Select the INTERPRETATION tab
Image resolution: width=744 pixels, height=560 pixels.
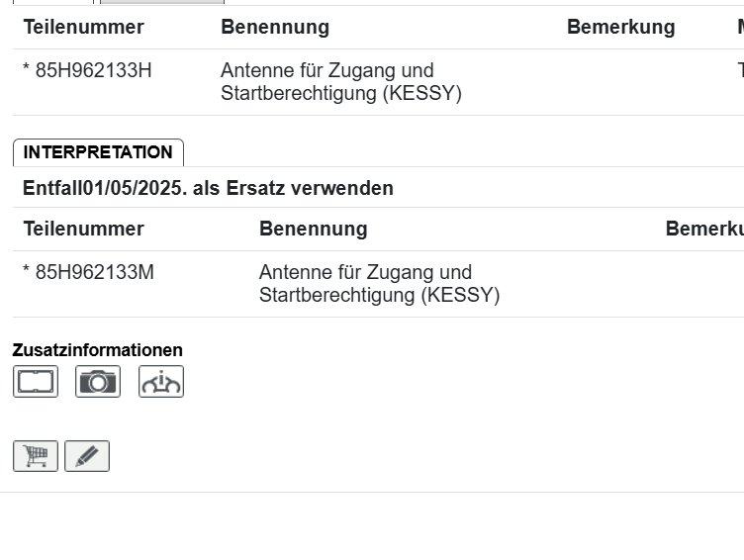98,152
